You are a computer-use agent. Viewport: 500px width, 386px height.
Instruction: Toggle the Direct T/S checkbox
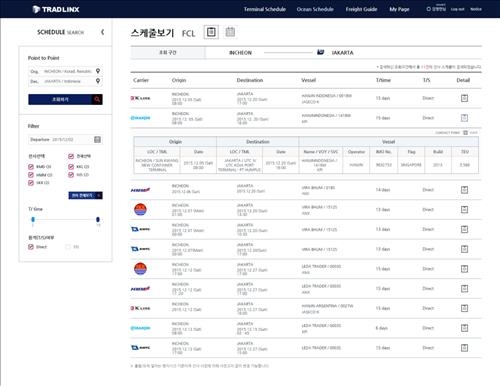point(31,247)
